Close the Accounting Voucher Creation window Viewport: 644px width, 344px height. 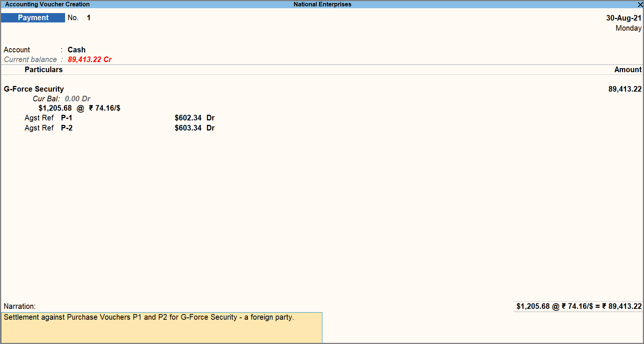tap(640, 4)
